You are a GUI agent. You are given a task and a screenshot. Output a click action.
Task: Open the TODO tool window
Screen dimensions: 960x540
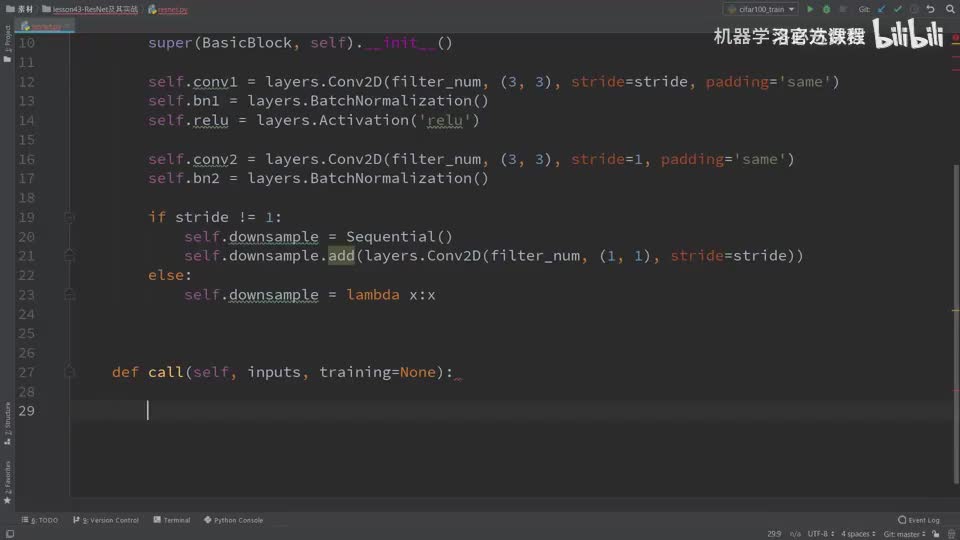[x=40, y=520]
